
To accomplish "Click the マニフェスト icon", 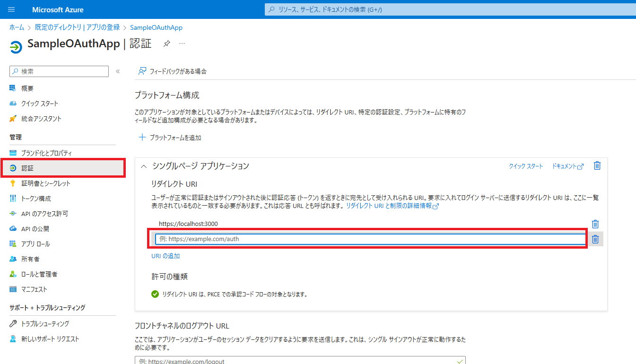I will pyautogui.click(x=13, y=289).
